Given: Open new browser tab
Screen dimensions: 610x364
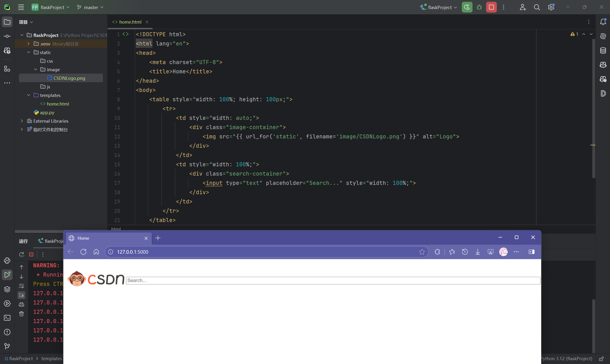Looking at the screenshot, I should click(x=158, y=238).
